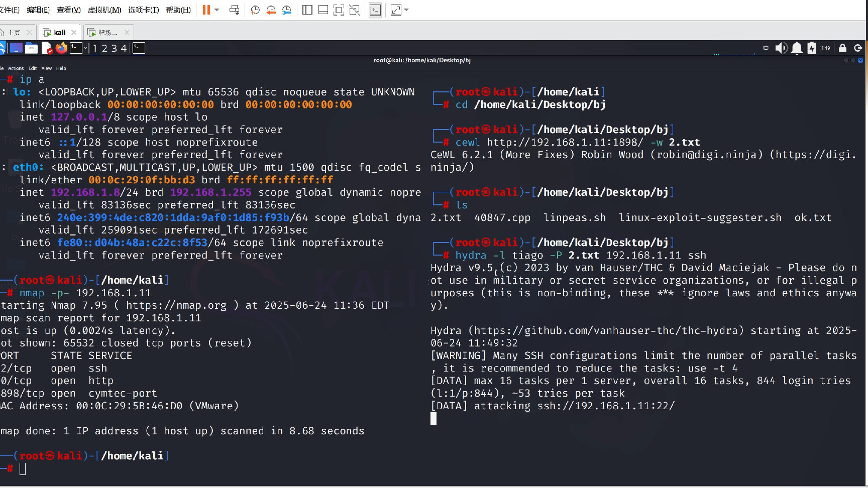Click the linux-exploit-suggester.sh filename
This screenshot has height=488, width=868.
[700, 217]
